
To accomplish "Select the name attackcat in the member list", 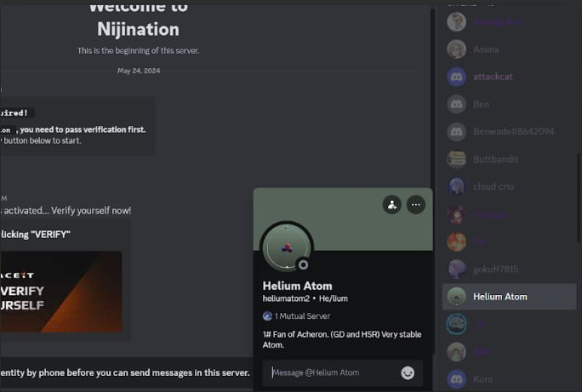I will (493, 77).
